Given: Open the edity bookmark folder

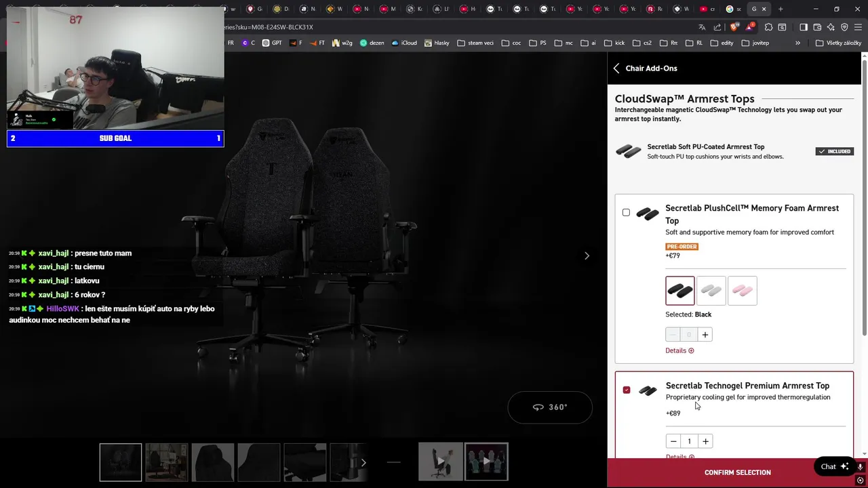Looking at the screenshot, I should click(722, 43).
